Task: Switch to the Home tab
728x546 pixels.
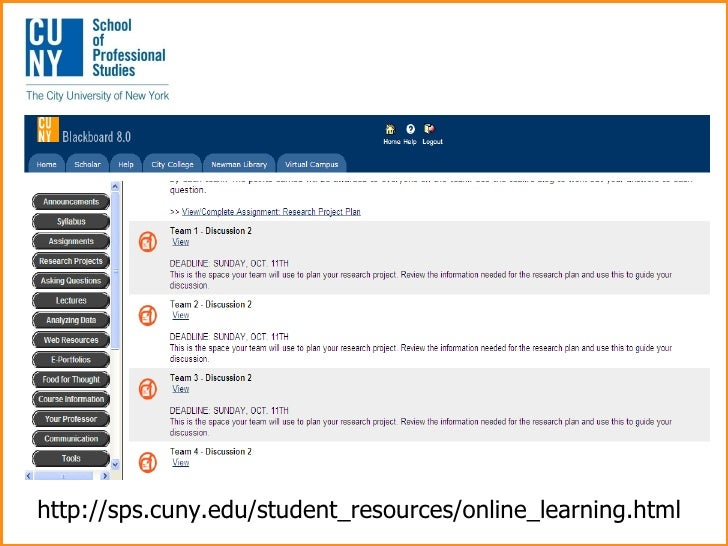Action: pyautogui.click(x=46, y=164)
